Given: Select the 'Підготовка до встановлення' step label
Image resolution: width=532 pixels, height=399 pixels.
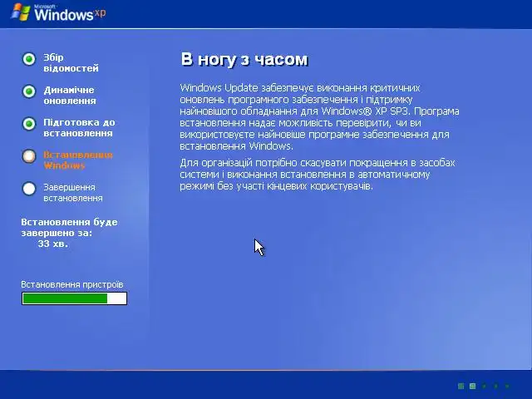Looking at the screenshot, I should (79, 127).
